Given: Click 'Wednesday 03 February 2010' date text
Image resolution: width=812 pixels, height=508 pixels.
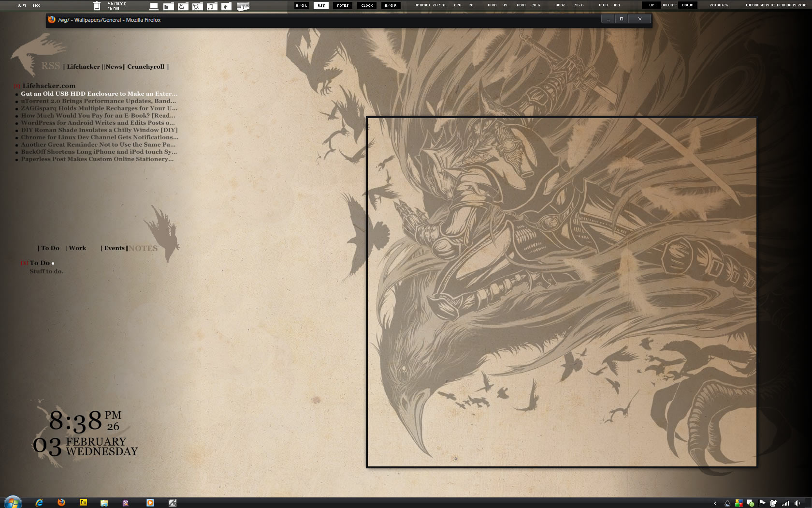Looking at the screenshot, I should [776, 5].
